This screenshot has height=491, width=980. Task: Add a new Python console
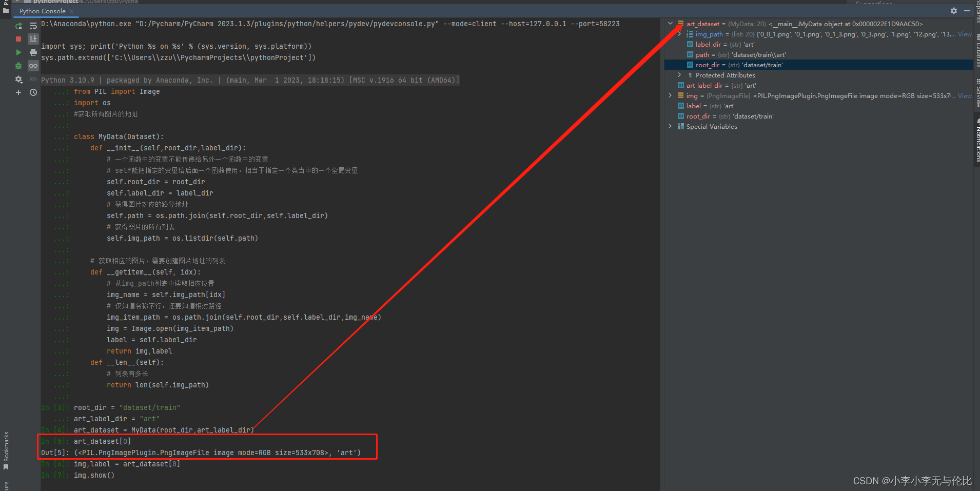coord(18,92)
